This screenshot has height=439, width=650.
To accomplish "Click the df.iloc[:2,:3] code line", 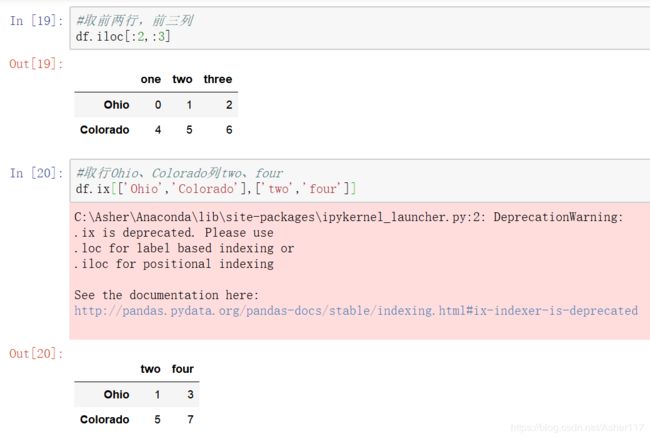I will tap(123, 36).
